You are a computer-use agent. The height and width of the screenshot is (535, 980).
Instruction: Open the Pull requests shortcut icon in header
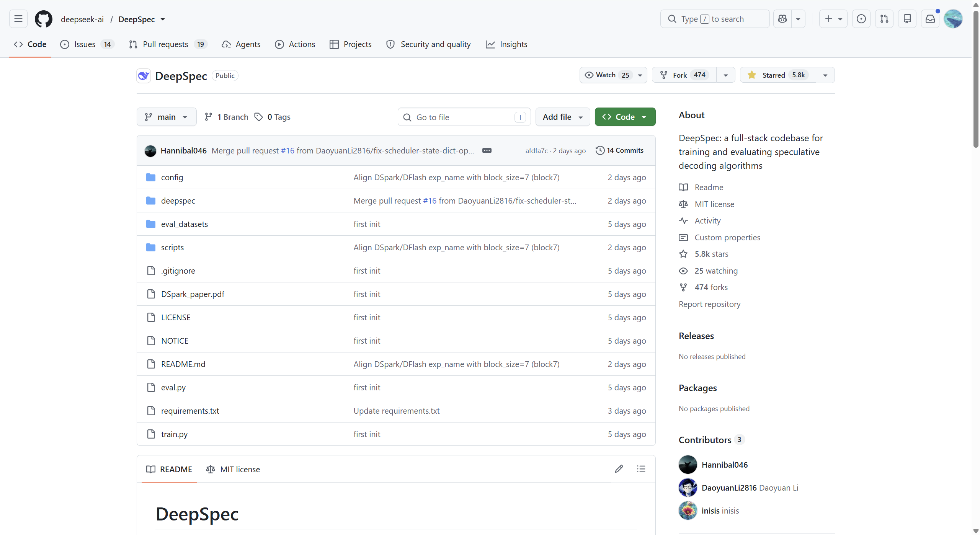(x=884, y=19)
